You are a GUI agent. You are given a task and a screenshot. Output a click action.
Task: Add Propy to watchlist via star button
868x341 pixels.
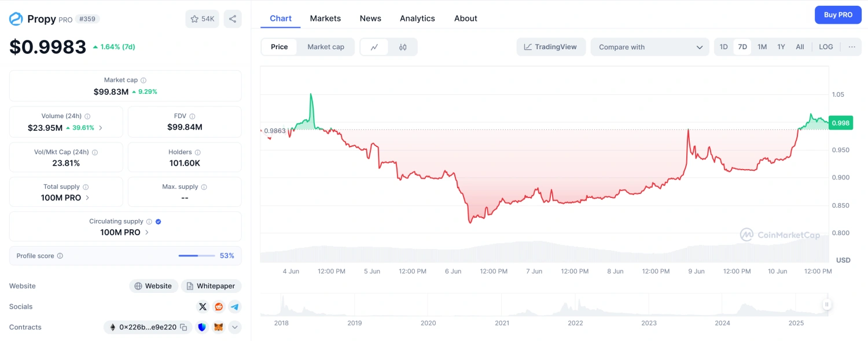(x=202, y=19)
